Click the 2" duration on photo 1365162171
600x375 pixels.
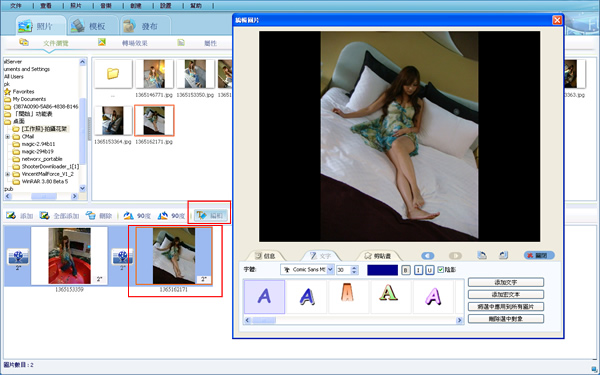click(204, 279)
